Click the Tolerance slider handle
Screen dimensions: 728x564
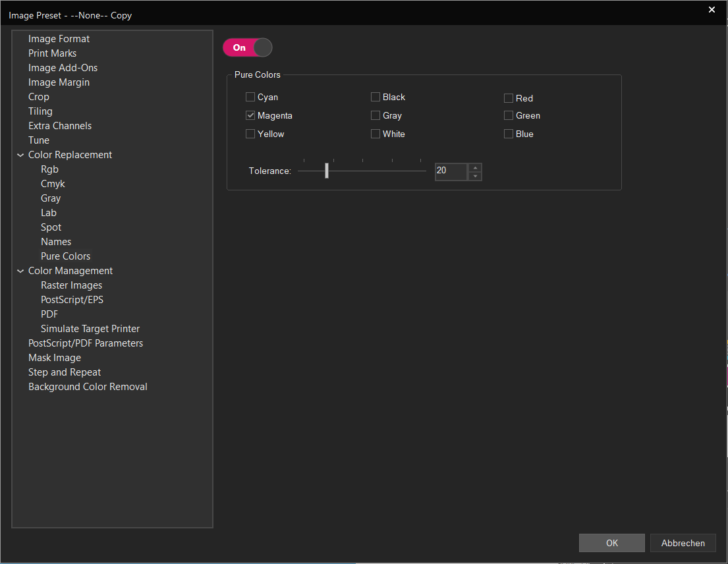click(327, 171)
